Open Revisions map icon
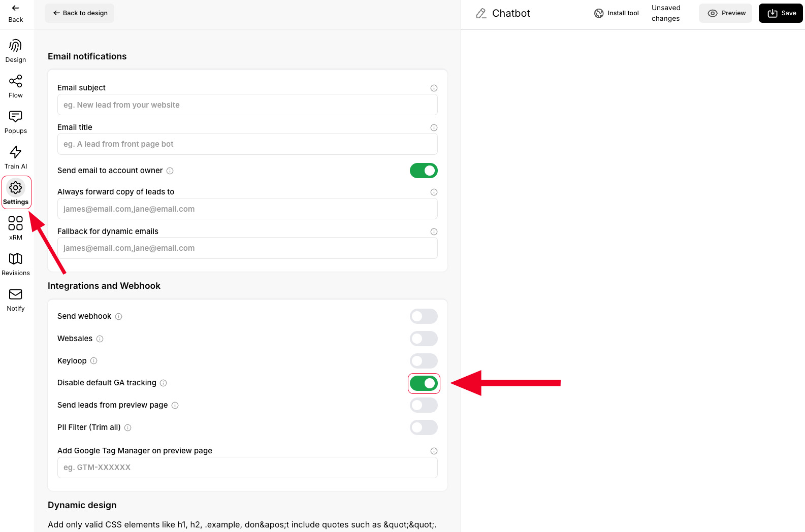This screenshot has height=532, width=805. click(16, 259)
